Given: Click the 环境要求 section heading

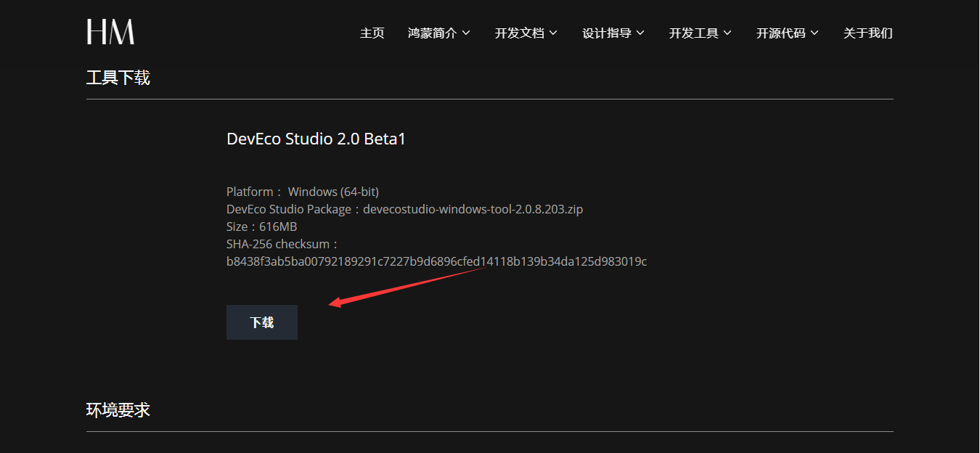Looking at the screenshot, I should click(x=118, y=410).
